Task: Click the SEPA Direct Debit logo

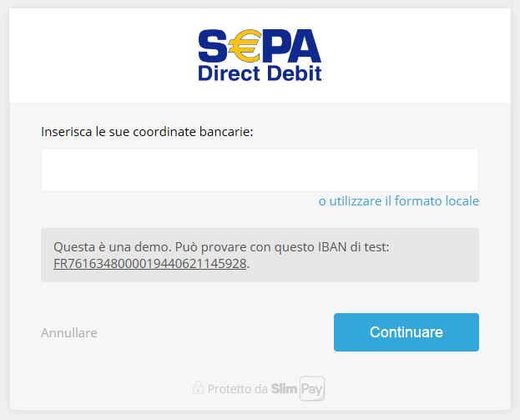Action: click(x=260, y=55)
